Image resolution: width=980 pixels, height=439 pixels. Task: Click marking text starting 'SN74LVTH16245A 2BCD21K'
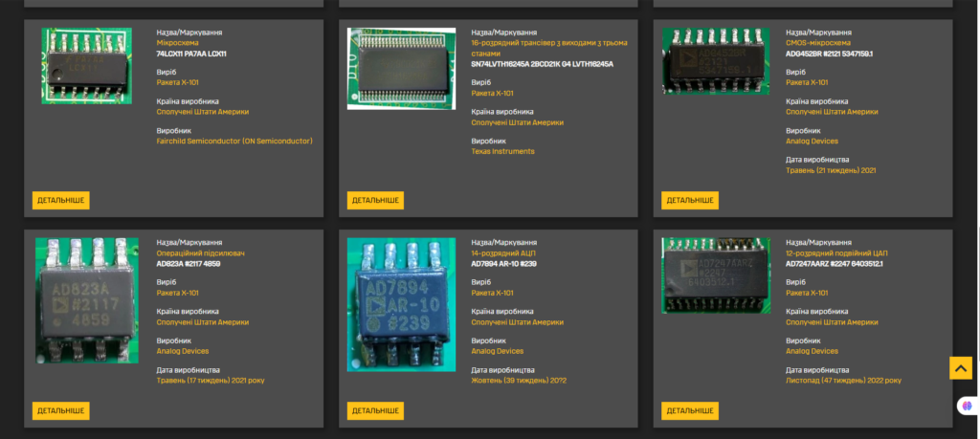[543, 64]
